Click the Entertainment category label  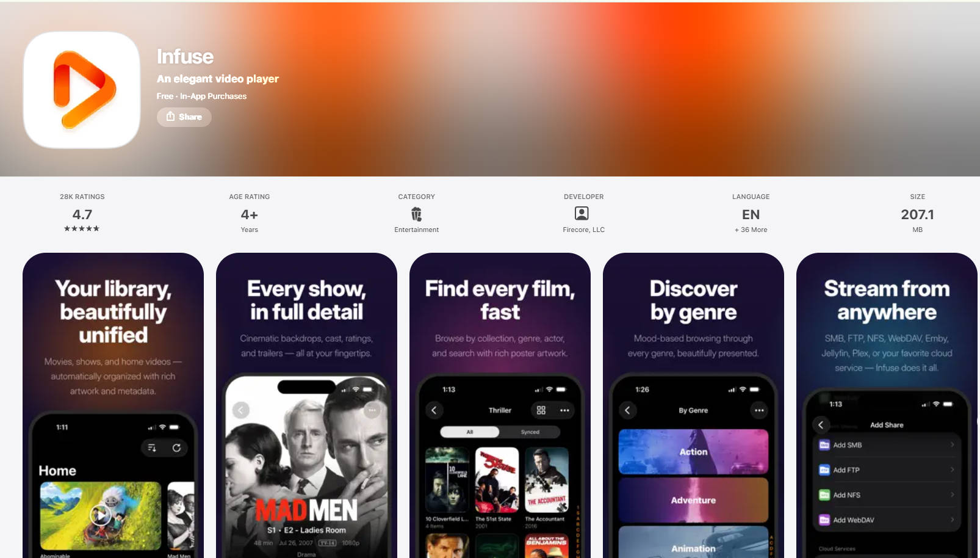tap(416, 230)
